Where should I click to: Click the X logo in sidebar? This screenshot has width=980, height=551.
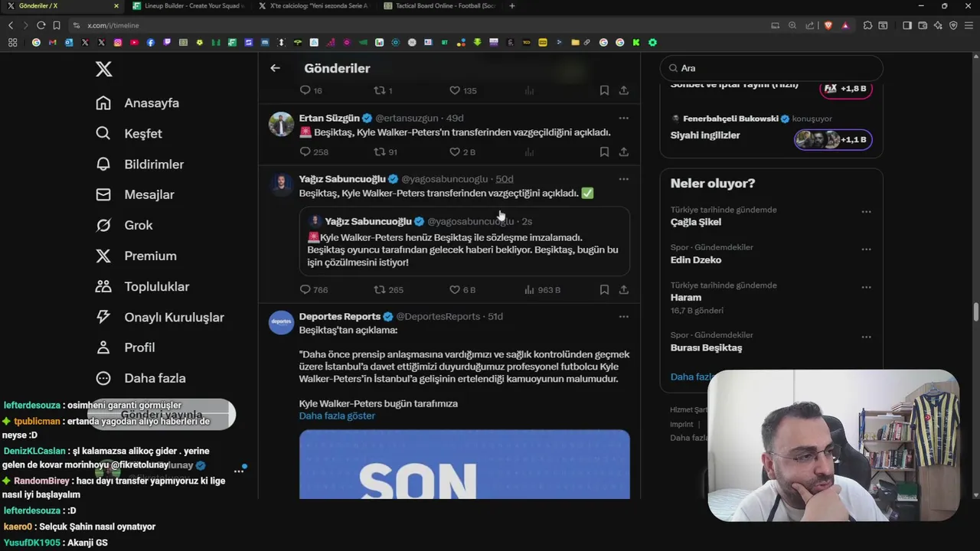tap(104, 69)
